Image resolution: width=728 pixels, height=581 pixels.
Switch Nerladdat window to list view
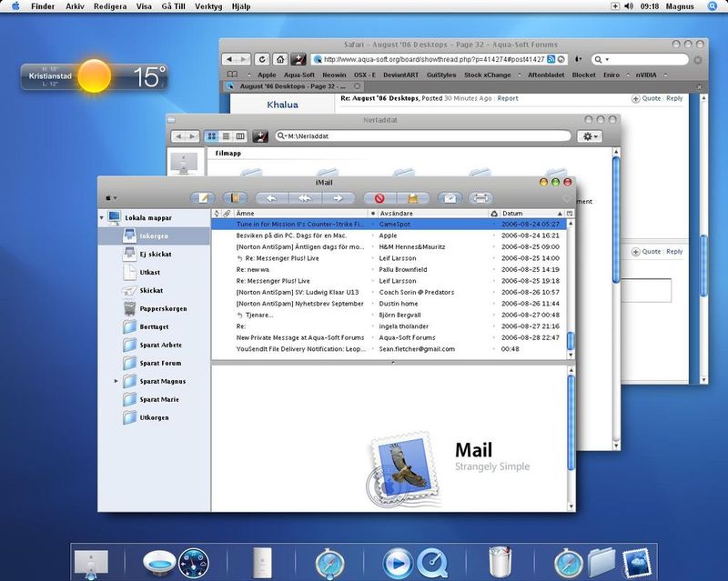tap(226, 136)
